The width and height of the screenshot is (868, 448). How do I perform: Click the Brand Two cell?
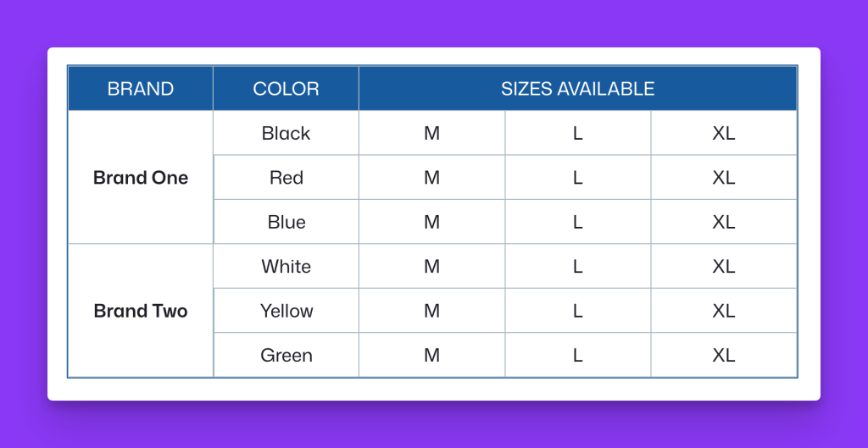[x=141, y=311]
